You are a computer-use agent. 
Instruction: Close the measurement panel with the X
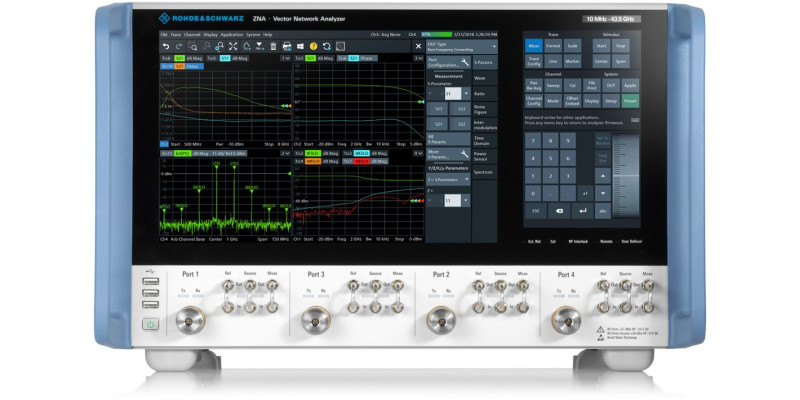(418, 46)
